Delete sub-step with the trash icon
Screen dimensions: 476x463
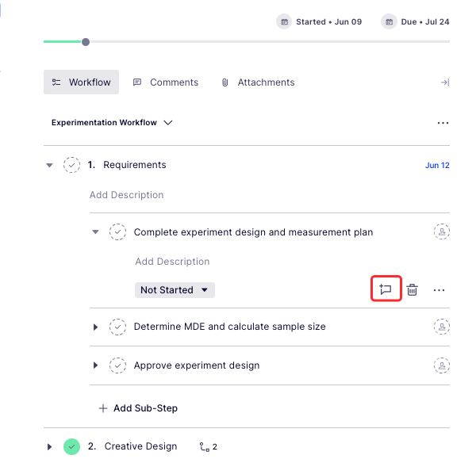[x=412, y=289]
